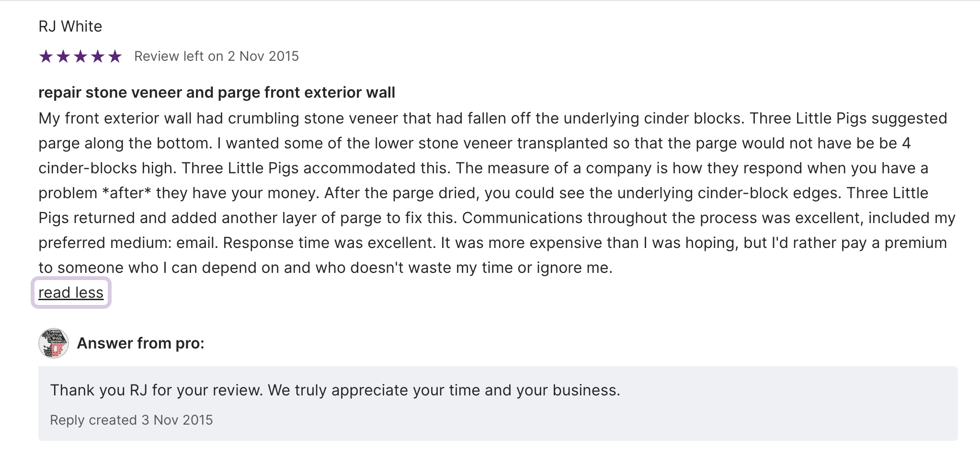The height and width of the screenshot is (450, 980).
Task: Click the "Answer from pro:" heading
Action: [141, 343]
